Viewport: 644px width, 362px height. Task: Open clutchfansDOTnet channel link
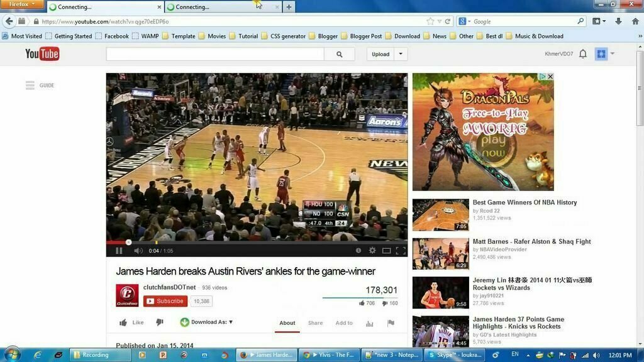pos(169,287)
